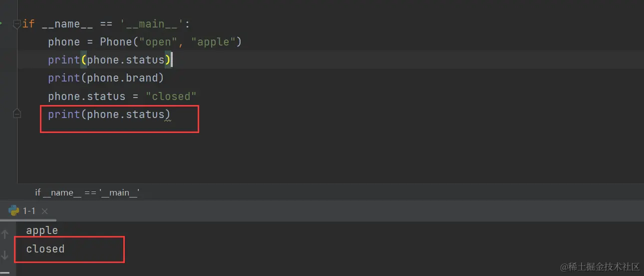Click print(phone.brand) line
The image size is (644, 276).
106,78
